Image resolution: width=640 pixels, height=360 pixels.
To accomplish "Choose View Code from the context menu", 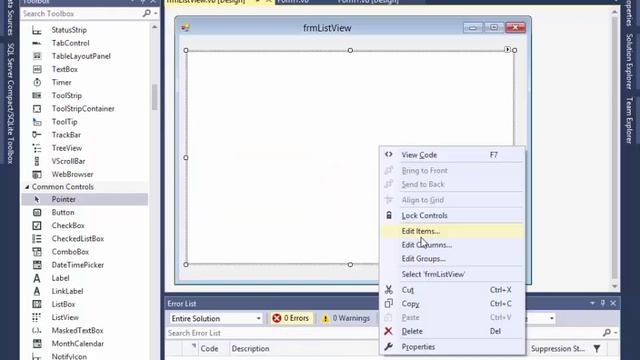I will click(453, 155).
